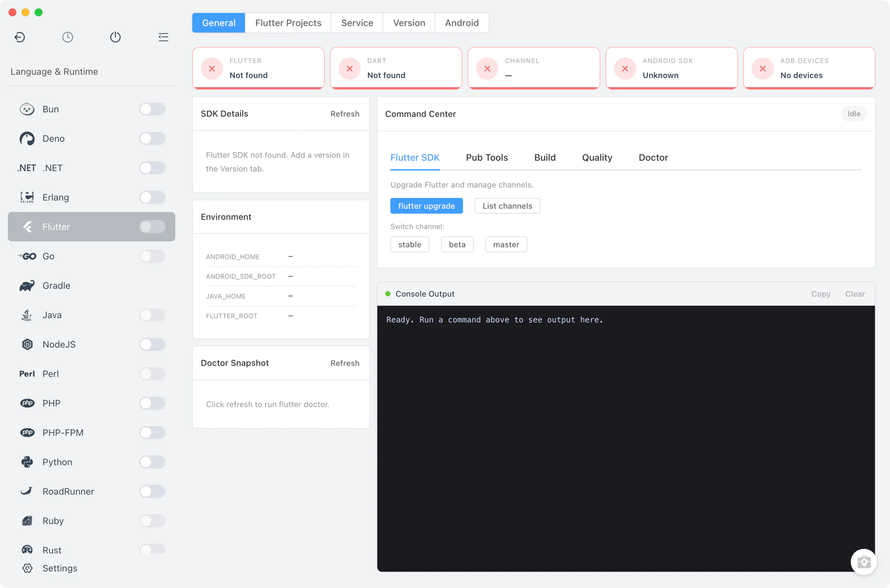Toggle the RoadRunner service switch
The width and height of the screenshot is (890, 588).
(152, 491)
